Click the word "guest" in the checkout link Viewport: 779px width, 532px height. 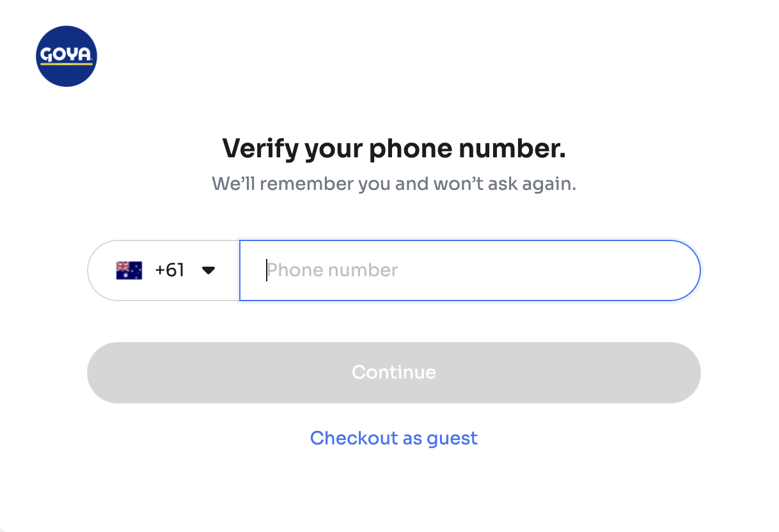pos(452,439)
